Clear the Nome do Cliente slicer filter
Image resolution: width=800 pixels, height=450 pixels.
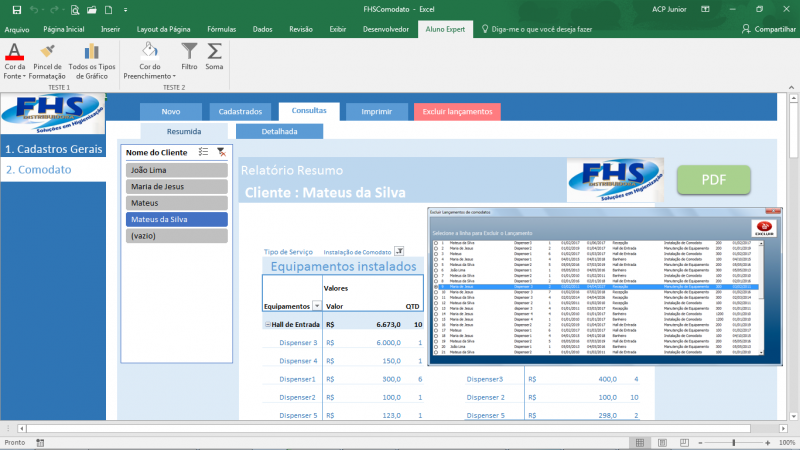coord(221,152)
